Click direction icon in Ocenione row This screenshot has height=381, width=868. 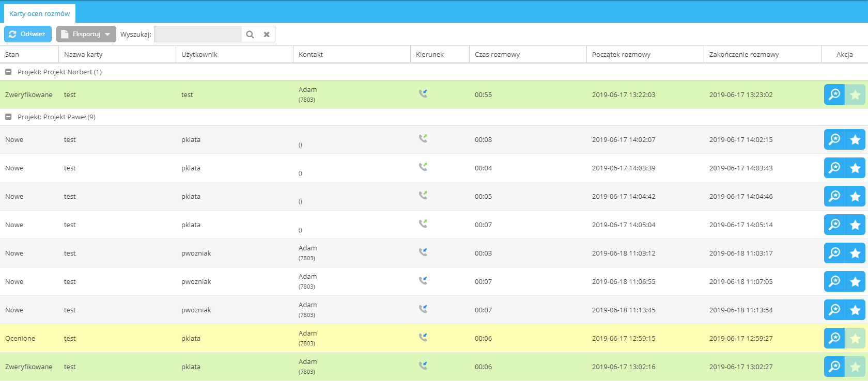(x=423, y=337)
